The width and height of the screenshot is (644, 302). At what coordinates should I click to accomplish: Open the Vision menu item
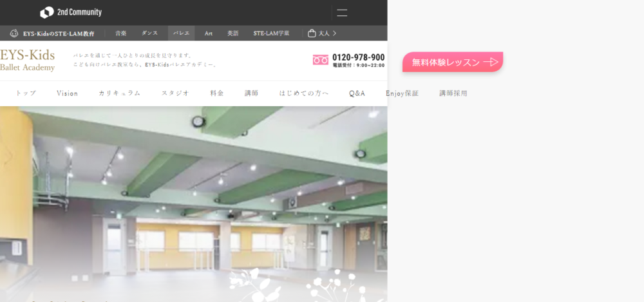(x=68, y=93)
